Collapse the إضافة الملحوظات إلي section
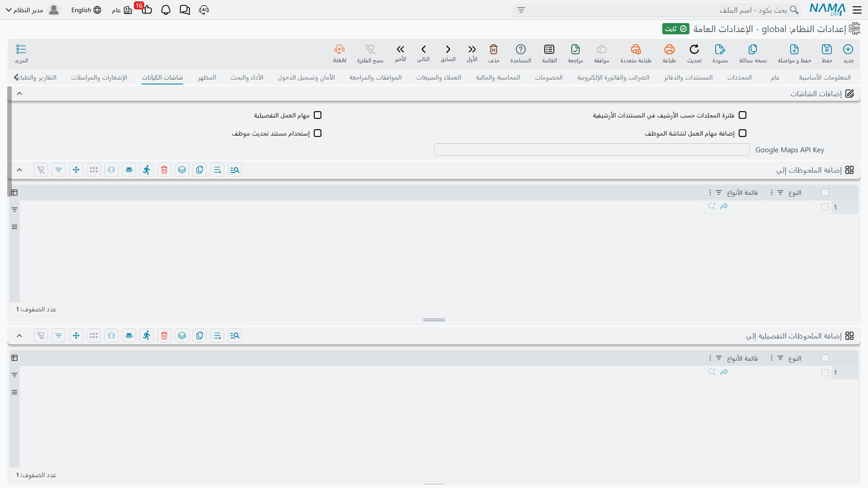The image size is (868, 488). [19, 170]
